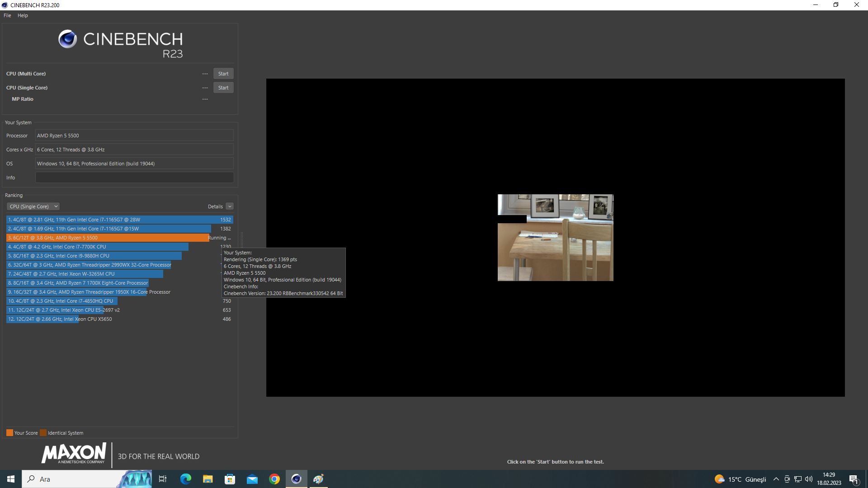Viewport: 868px width, 488px height.
Task: Launch Microsoft Edge from the taskbar
Action: click(185, 479)
